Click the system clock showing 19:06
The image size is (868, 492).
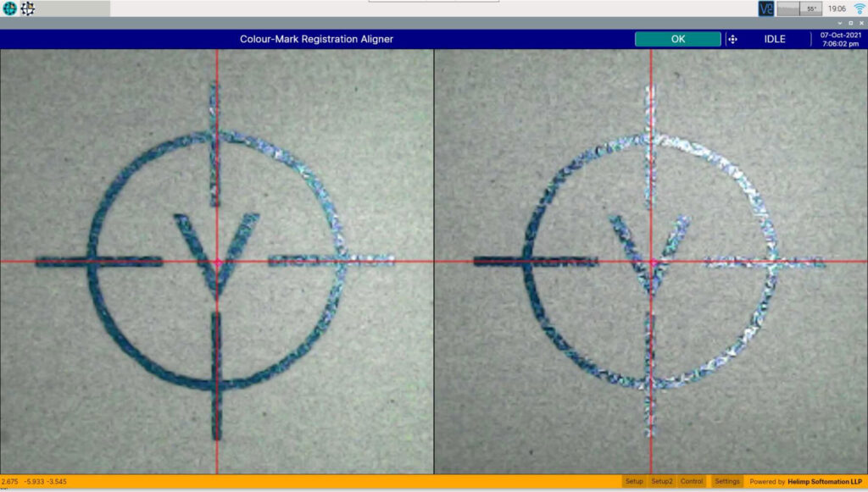tap(836, 8)
